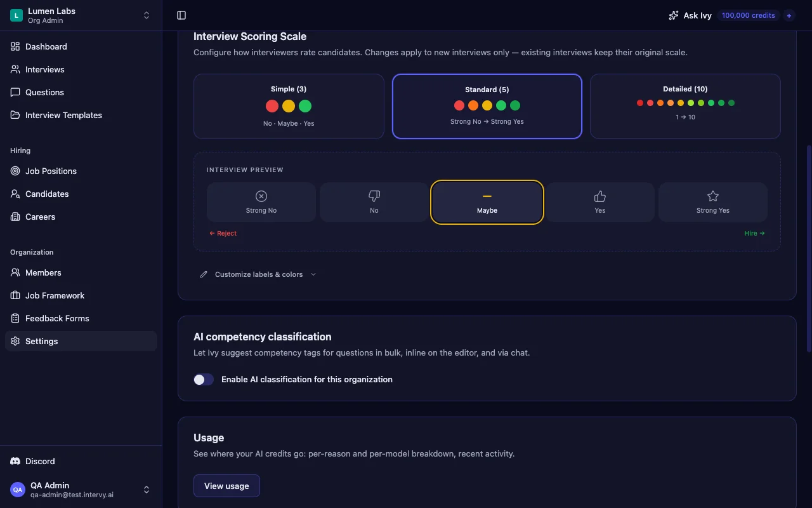Toggle the sidebar panel icon

181,15
